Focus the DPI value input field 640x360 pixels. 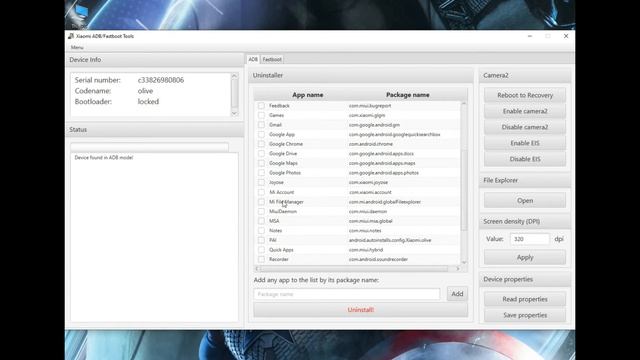coord(530,239)
